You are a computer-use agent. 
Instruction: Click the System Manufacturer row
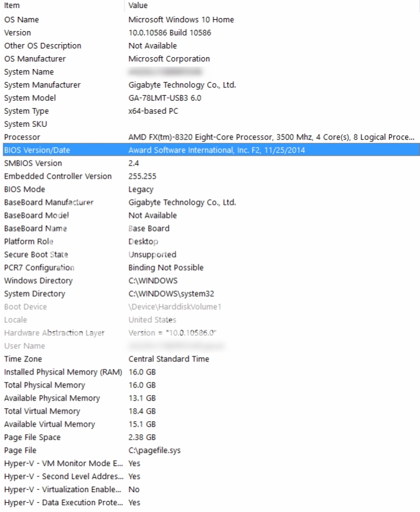42,85
